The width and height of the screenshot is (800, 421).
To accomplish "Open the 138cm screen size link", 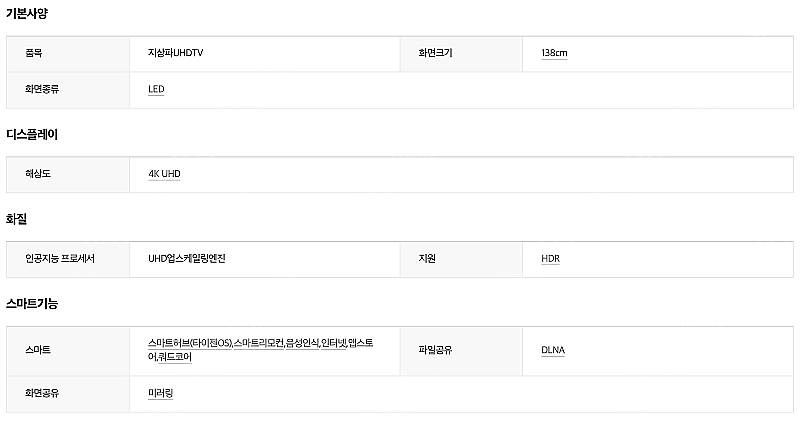I will pyautogui.click(x=554, y=53).
